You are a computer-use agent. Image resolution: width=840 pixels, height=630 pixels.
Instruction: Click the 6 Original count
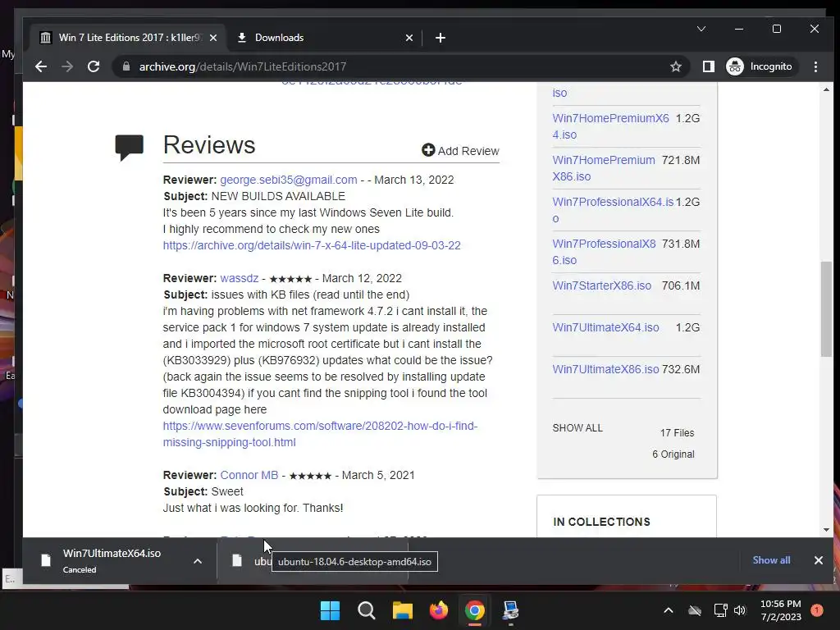coord(673,454)
